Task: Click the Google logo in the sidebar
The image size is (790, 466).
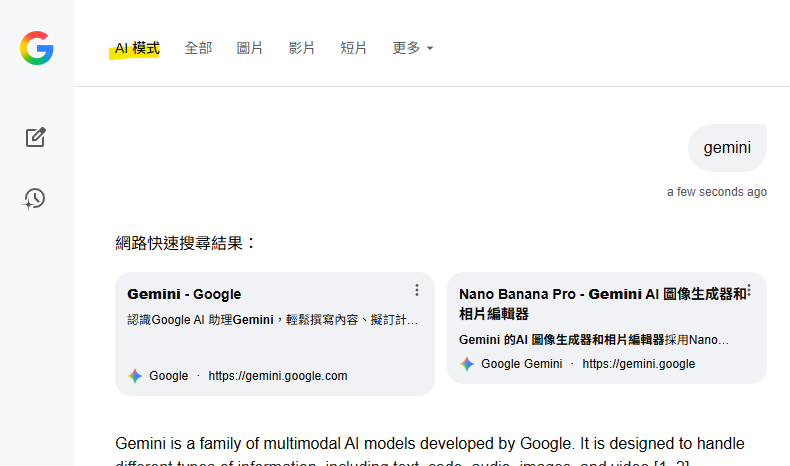Action: [x=37, y=48]
